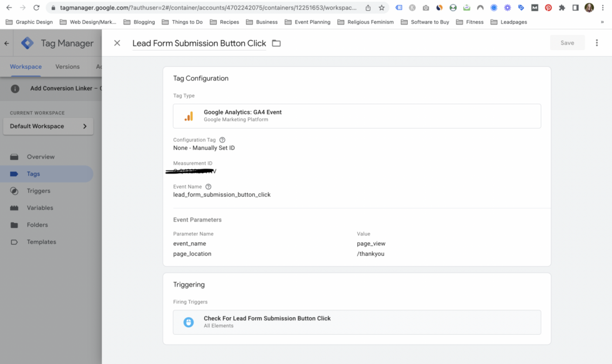Bookmark this page with the star icon
Image resolution: width=612 pixels, height=364 pixels.
pyautogui.click(x=382, y=7)
